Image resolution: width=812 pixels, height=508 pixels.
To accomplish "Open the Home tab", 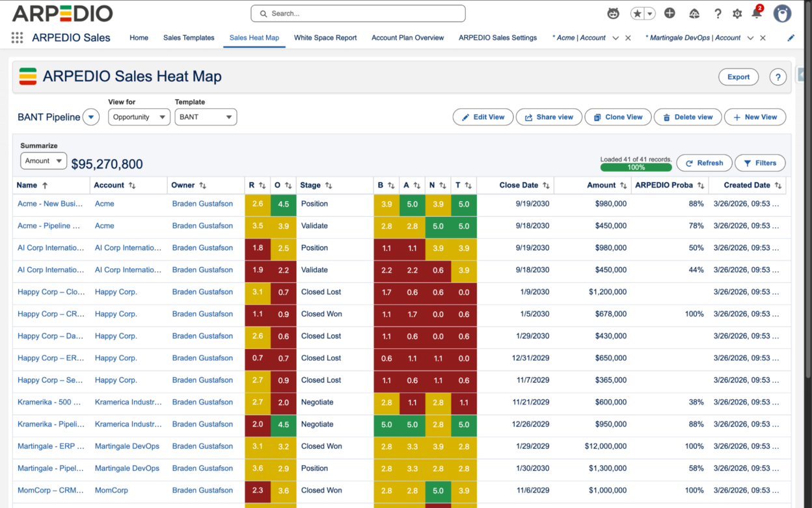I will (x=139, y=38).
